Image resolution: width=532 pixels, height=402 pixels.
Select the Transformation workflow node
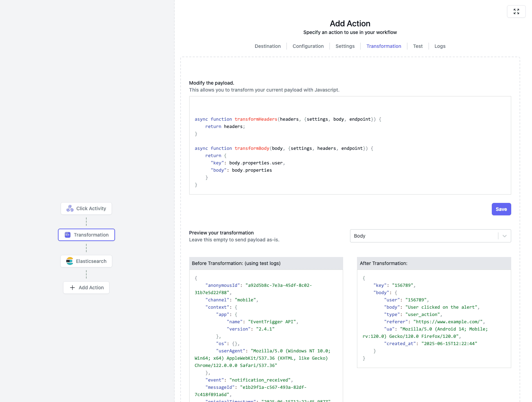(x=86, y=235)
